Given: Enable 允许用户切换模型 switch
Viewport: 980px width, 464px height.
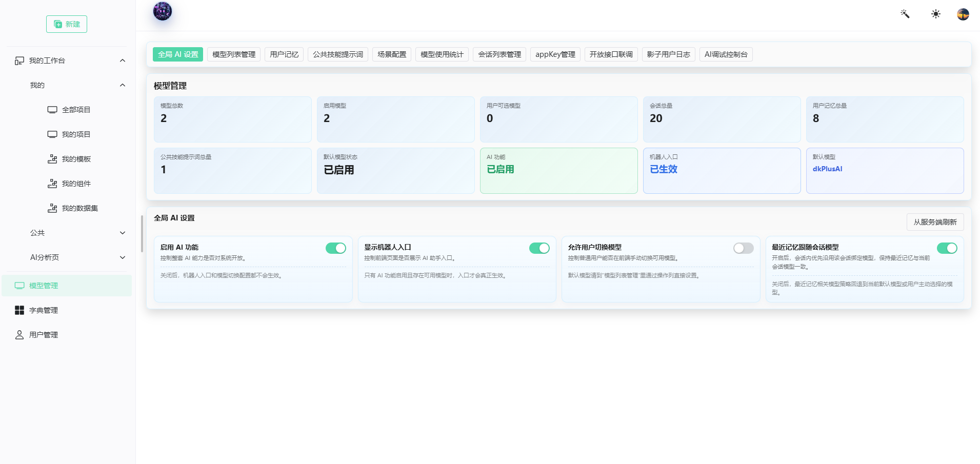Looking at the screenshot, I should [744, 248].
